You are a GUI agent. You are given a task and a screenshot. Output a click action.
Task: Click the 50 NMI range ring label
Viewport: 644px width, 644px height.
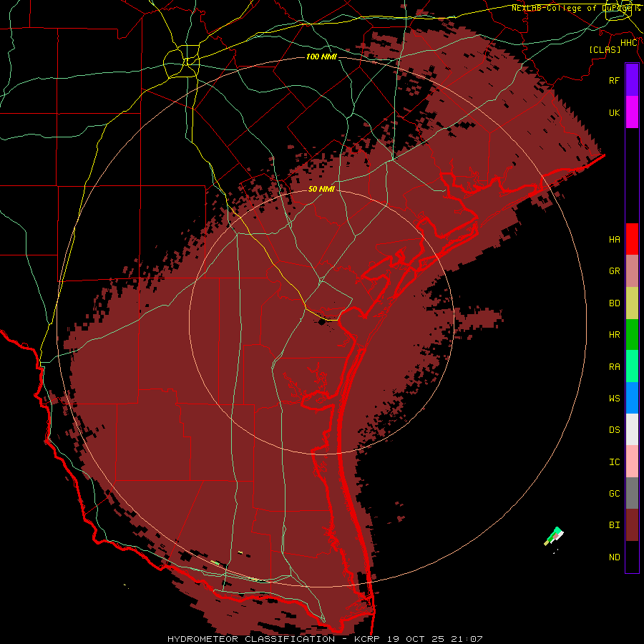click(321, 189)
